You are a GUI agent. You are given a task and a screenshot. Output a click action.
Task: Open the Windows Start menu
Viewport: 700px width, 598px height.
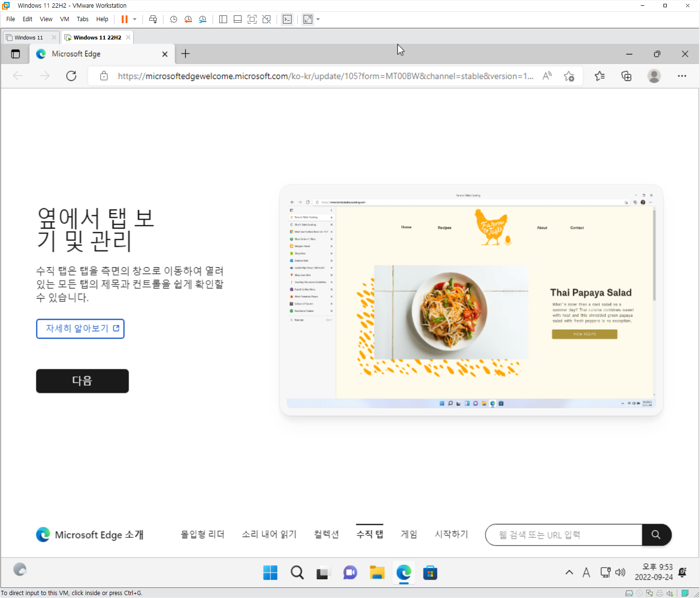(x=270, y=572)
